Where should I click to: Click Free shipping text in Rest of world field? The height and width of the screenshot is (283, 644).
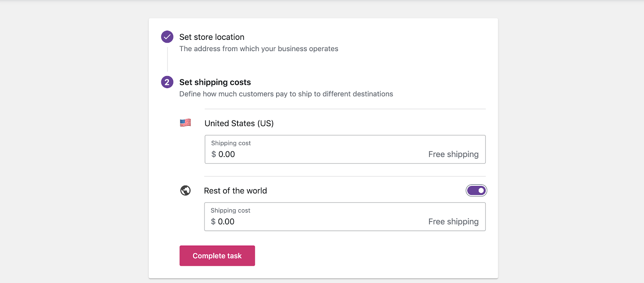(453, 221)
